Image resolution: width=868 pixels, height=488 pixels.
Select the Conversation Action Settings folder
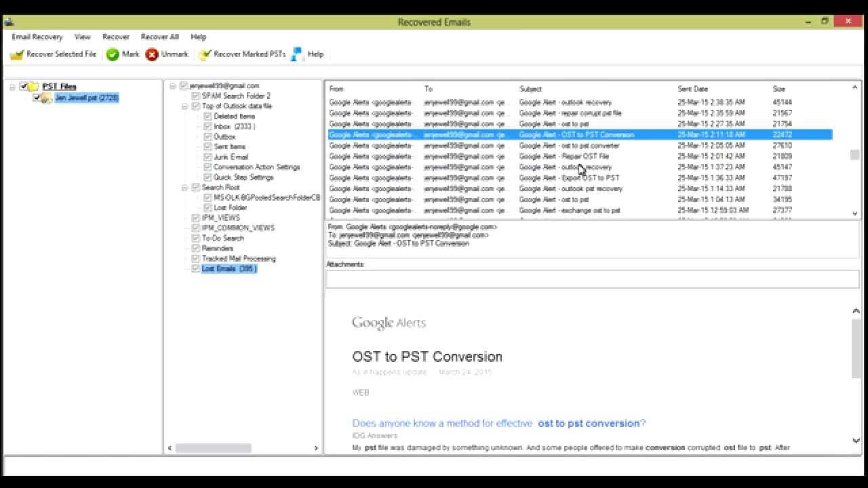[256, 167]
